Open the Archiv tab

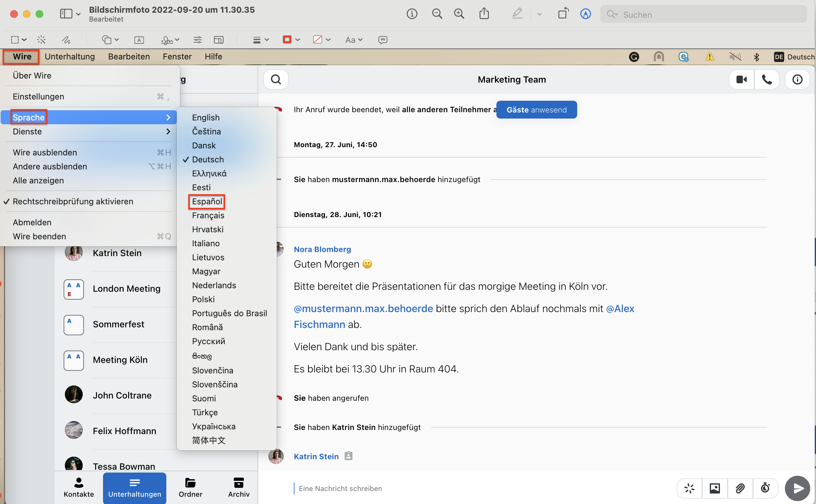coord(239,488)
